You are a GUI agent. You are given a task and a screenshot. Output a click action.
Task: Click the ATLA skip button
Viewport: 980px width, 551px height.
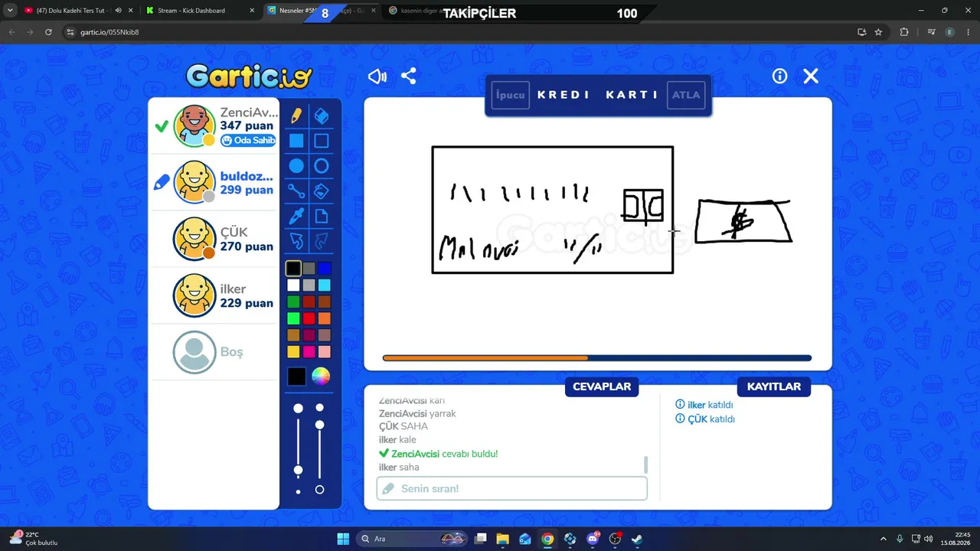click(x=686, y=95)
